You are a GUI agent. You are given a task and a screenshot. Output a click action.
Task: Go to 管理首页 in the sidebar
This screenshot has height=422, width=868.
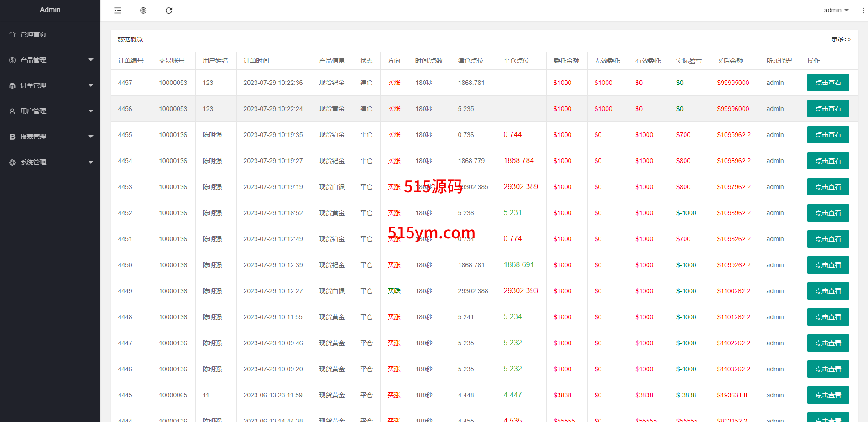coord(33,34)
